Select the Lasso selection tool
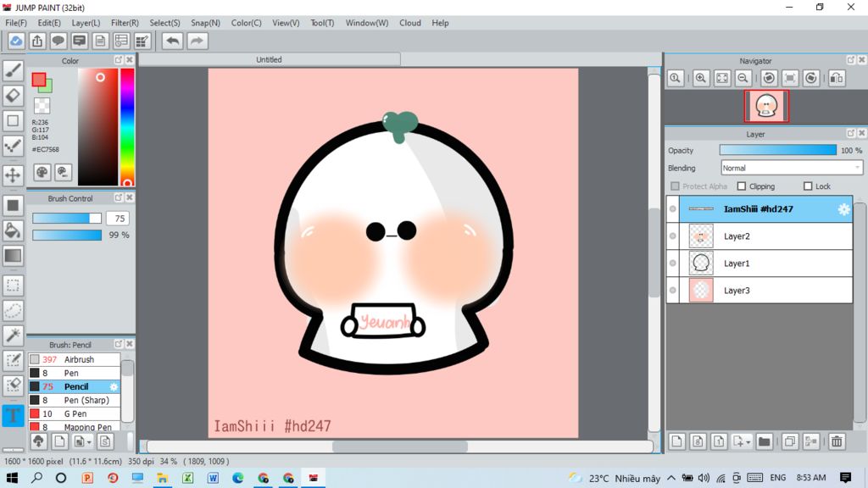Screen dimensions: 868x488 coord(13,309)
